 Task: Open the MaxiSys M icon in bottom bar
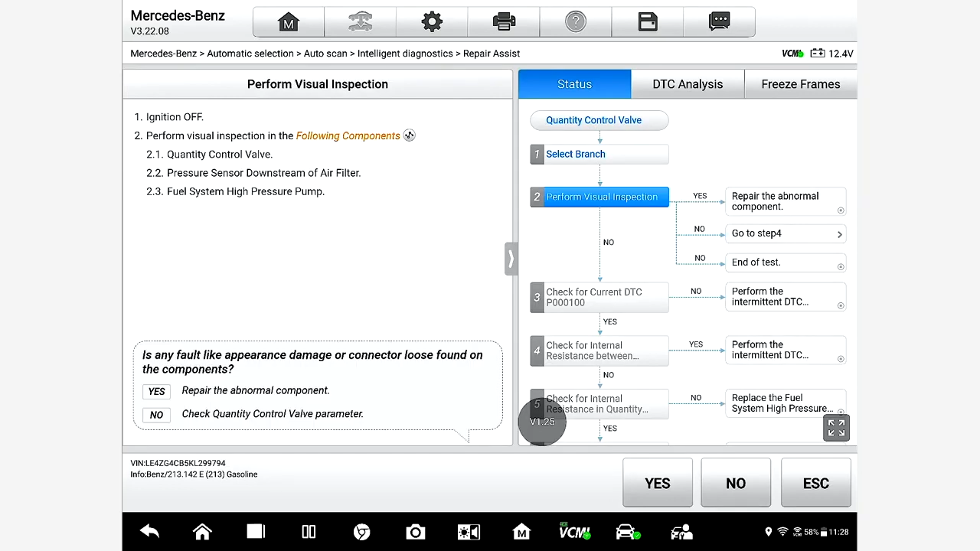tap(521, 532)
